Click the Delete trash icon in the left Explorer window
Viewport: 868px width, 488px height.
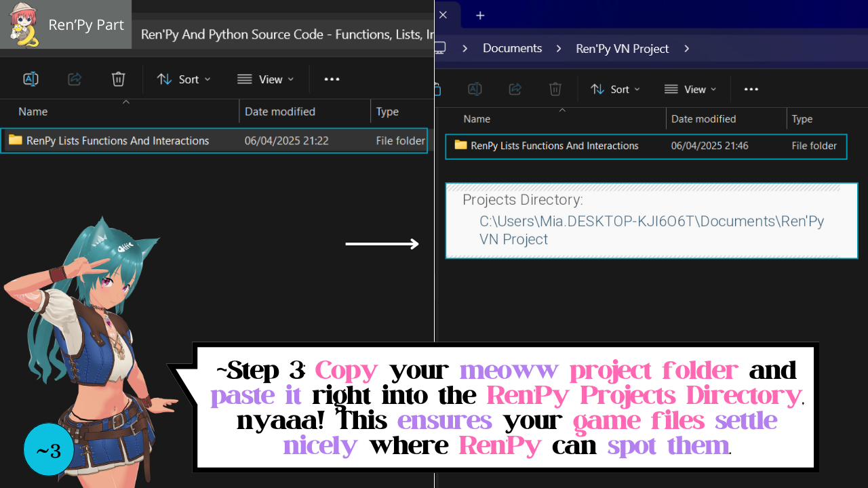[x=119, y=79]
